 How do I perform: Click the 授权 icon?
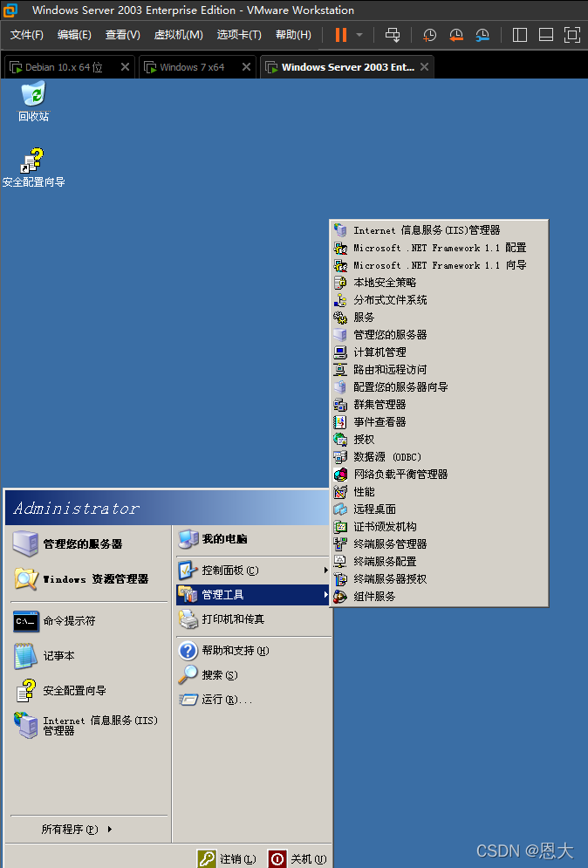[x=340, y=440]
